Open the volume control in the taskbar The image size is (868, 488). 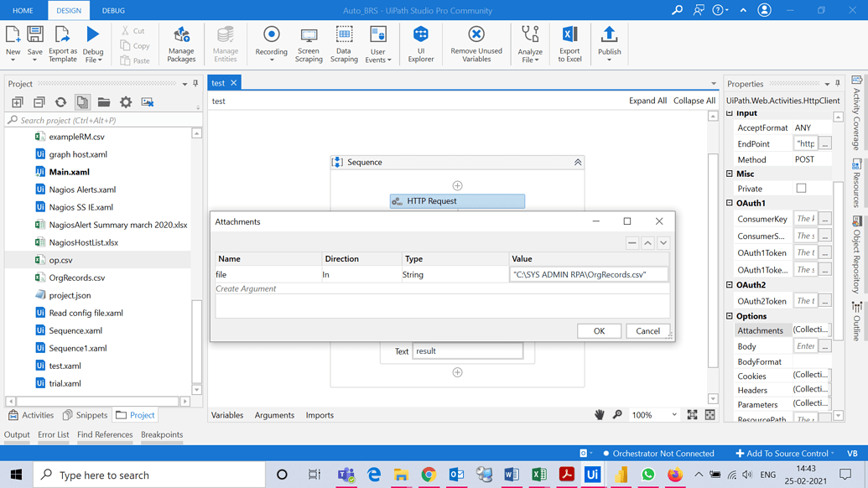coord(746,474)
